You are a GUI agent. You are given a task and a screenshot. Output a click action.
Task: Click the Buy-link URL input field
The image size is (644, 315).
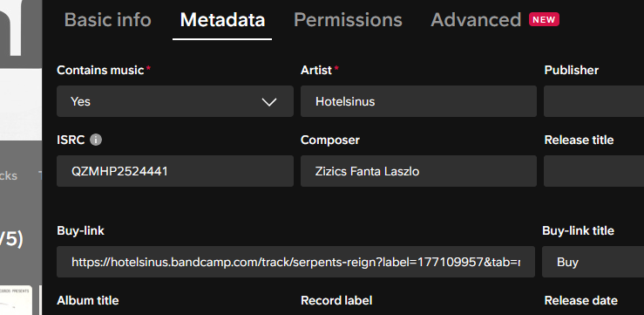(x=295, y=262)
